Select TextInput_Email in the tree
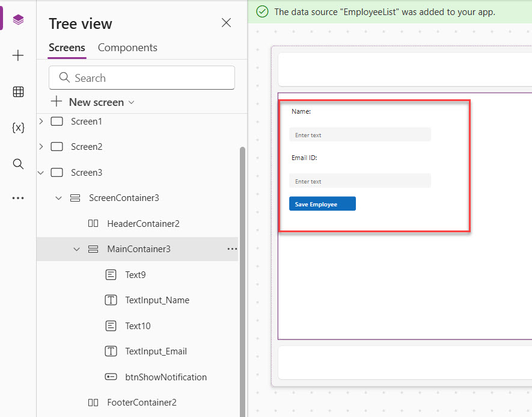This screenshot has height=417, width=532. click(x=156, y=351)
